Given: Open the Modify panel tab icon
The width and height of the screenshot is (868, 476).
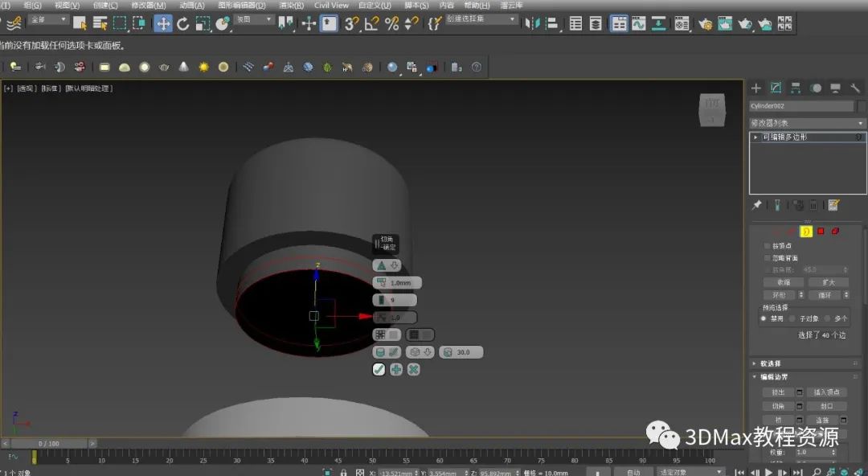Looking at the screenshot, I should [x=776, y=88].
